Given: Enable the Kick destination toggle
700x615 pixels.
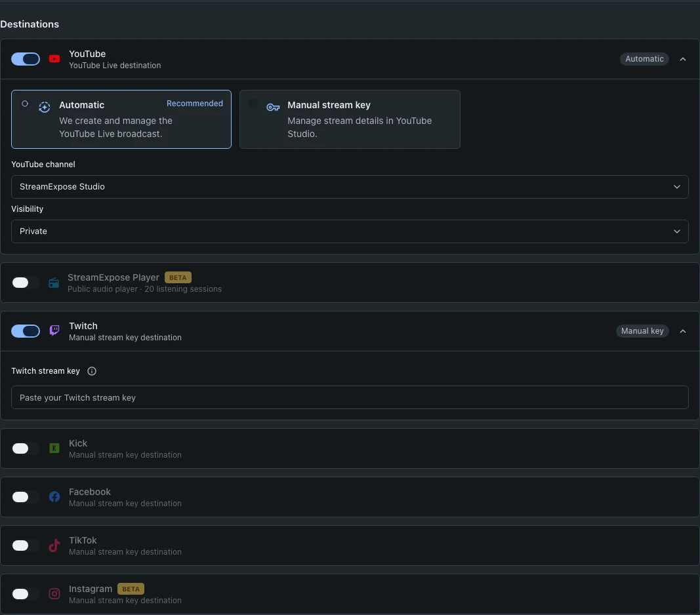Looking at the screenshot, I should (26, 448).
